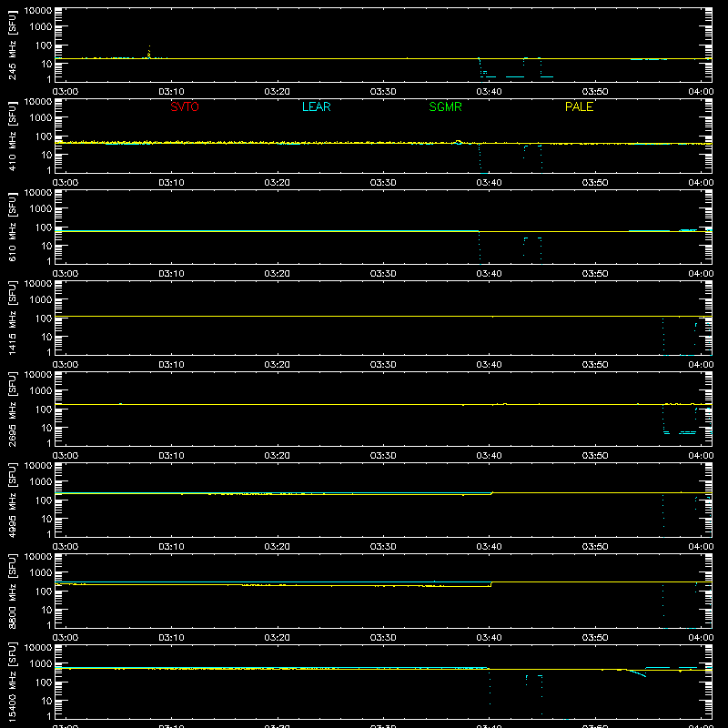Select the 245 MHz [SFU] axis label
Image resolution: width=728 pixels, height=728 pixels.
click(13, 45)
